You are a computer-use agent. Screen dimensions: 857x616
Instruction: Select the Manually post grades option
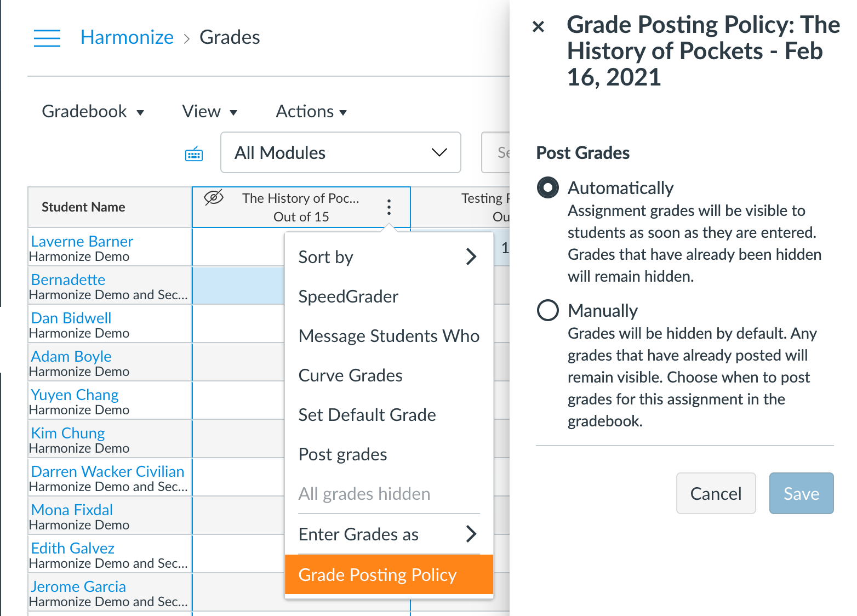coord(548,310)
